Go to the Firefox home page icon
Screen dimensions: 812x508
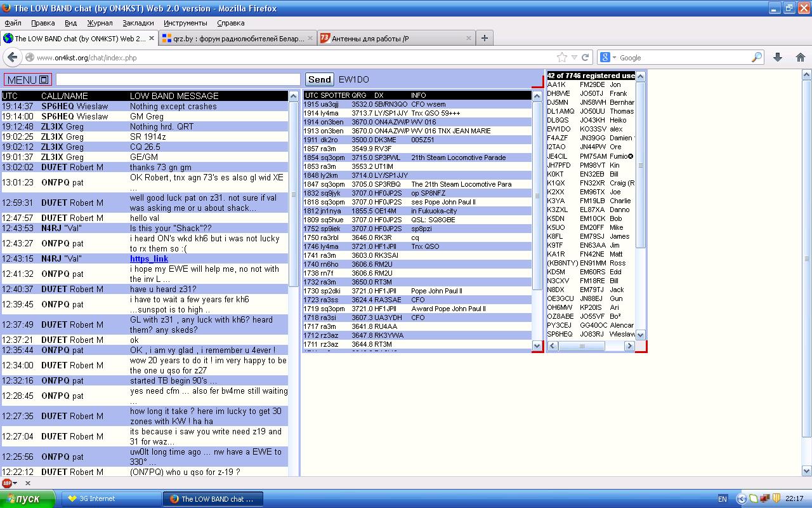pos(800,57)
